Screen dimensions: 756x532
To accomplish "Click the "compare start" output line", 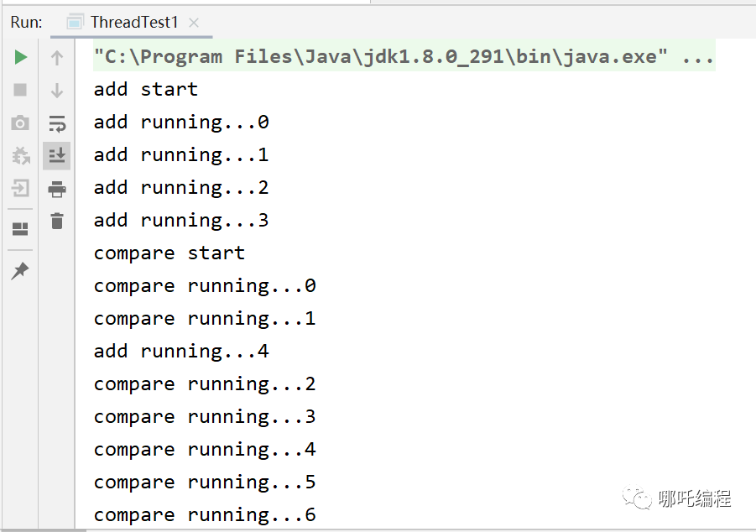I will pyautogui.click(x=169, y=253).
